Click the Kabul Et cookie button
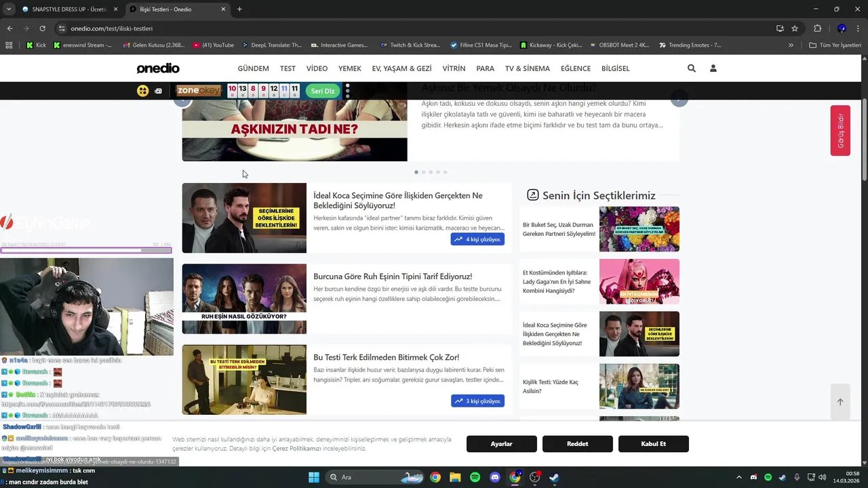 pos(654,444)
